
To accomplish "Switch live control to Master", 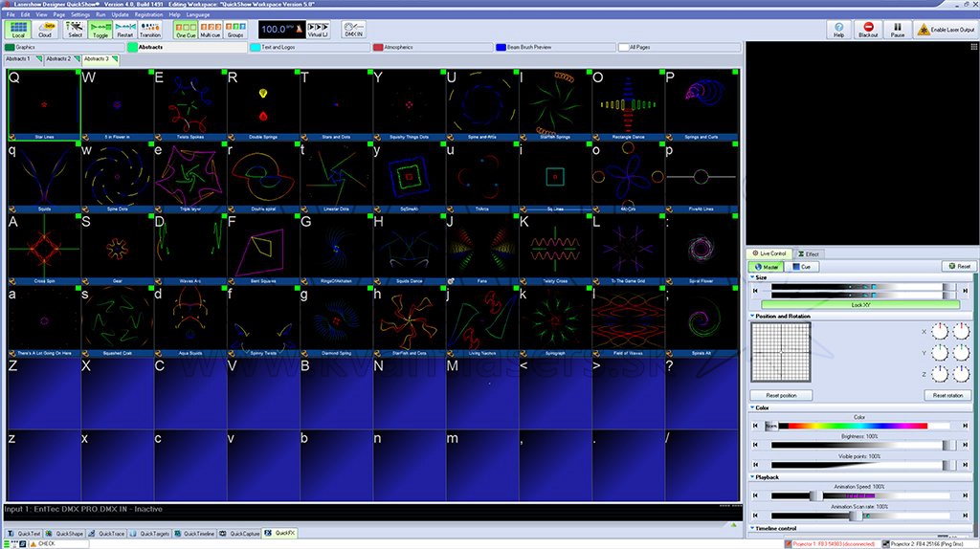I will 767,267.
